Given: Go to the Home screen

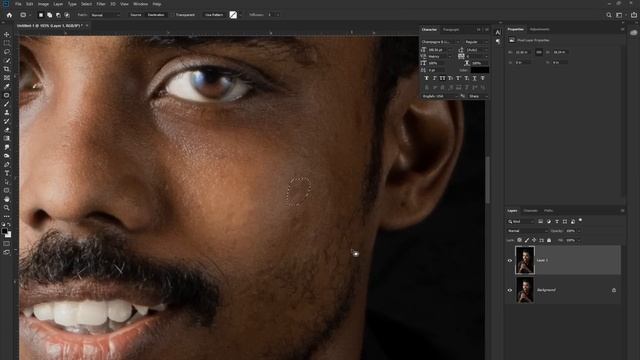Looking at the screenshot, I should [9, 15].
